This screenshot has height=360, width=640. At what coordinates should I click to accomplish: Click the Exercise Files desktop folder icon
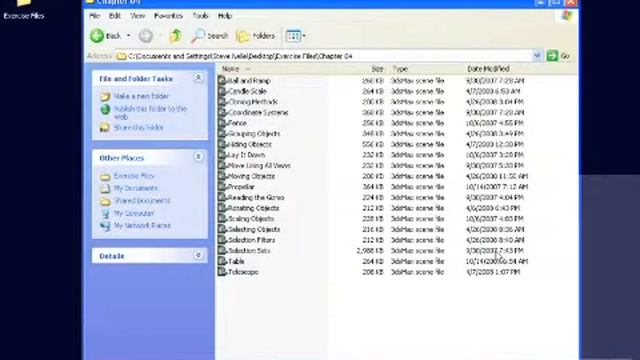(x=24, y=3)
